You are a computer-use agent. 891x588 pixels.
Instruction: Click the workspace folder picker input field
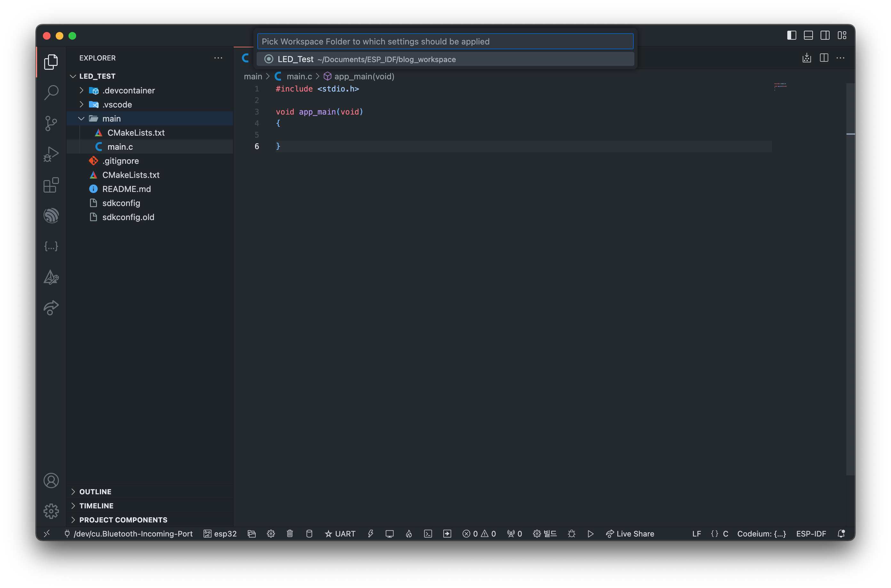point(445,41)
